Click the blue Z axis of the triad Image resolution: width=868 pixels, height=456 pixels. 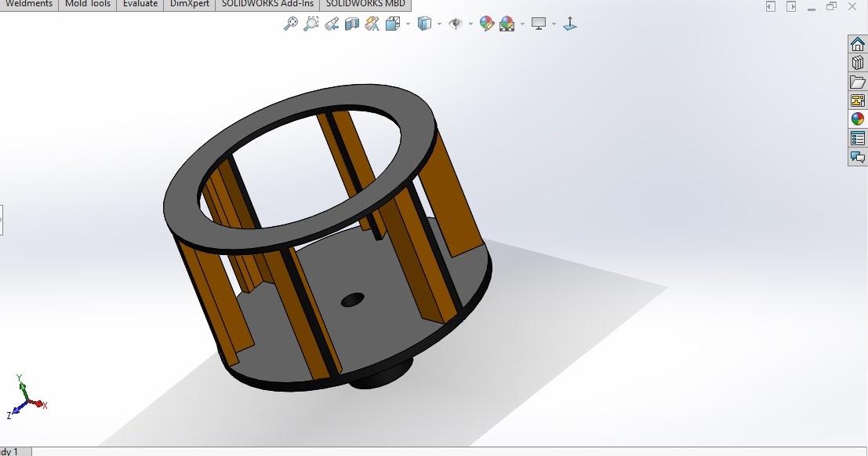[x=17, y=410]
